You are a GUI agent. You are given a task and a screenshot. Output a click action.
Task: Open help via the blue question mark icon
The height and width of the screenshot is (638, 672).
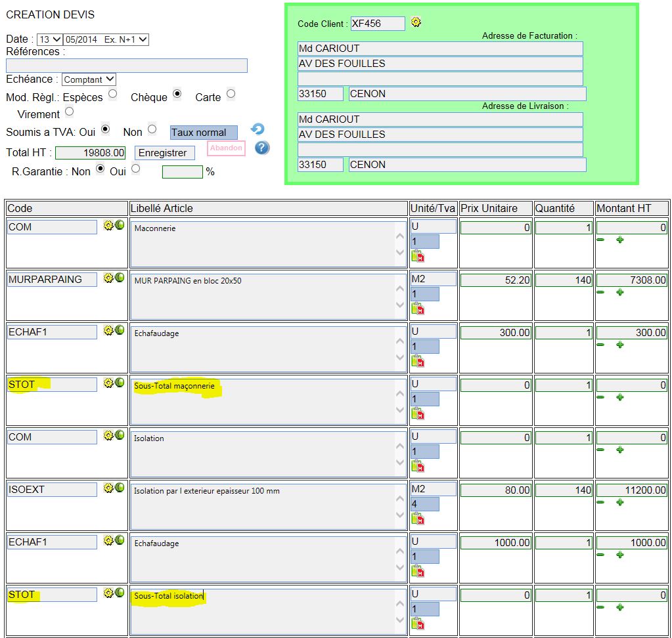(262, 148)
